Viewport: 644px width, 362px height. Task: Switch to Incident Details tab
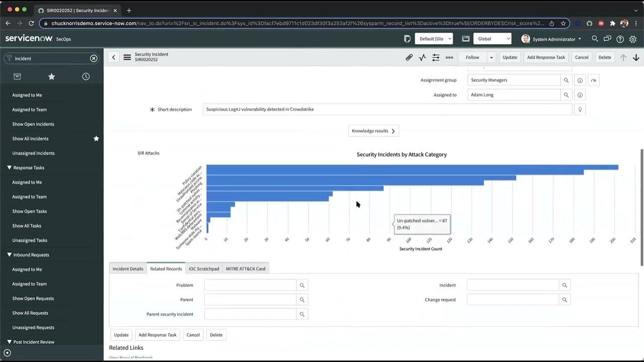(x=128, y=268)
